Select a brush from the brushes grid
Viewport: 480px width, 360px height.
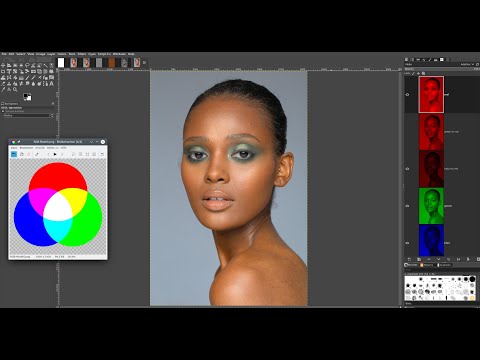pyautogui.click(x=440, y=288)
